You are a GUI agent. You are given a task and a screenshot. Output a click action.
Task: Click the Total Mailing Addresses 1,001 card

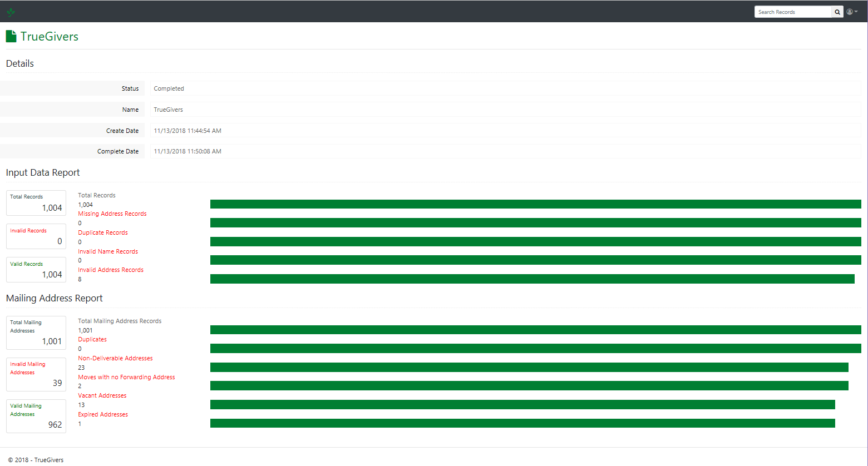click(x=36, y=333)
